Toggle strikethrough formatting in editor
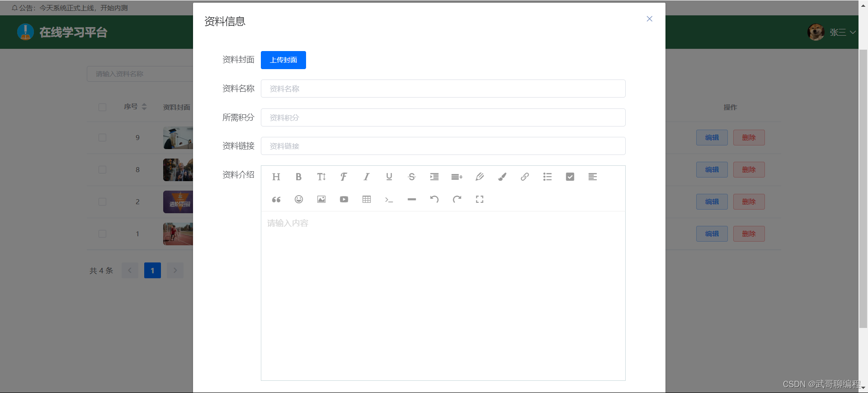 pyautogui.click(x=412, y=177)
